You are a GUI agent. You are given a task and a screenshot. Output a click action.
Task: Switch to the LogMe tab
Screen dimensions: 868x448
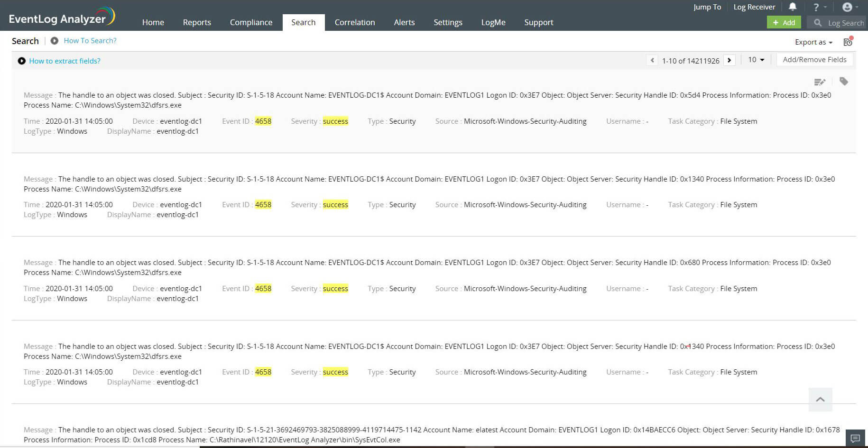pos(493,22)
